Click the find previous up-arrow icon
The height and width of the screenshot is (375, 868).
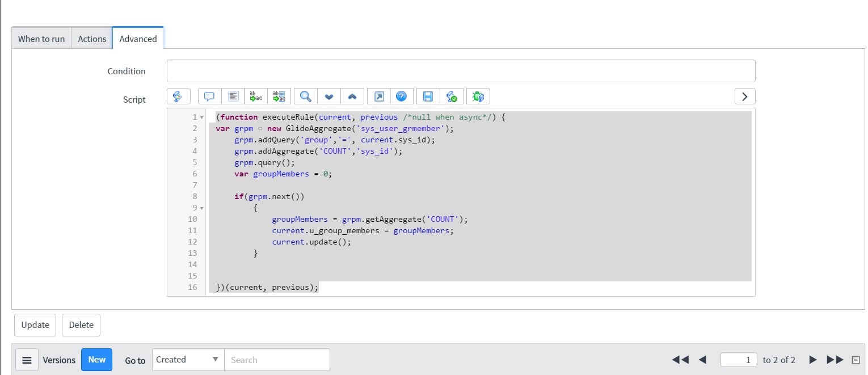point(352,96)
